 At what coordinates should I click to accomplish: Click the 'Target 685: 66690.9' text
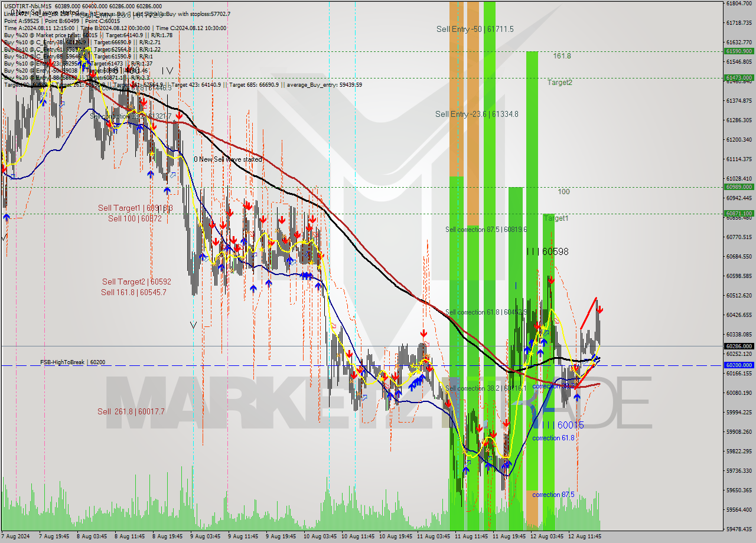pos(255,84)
